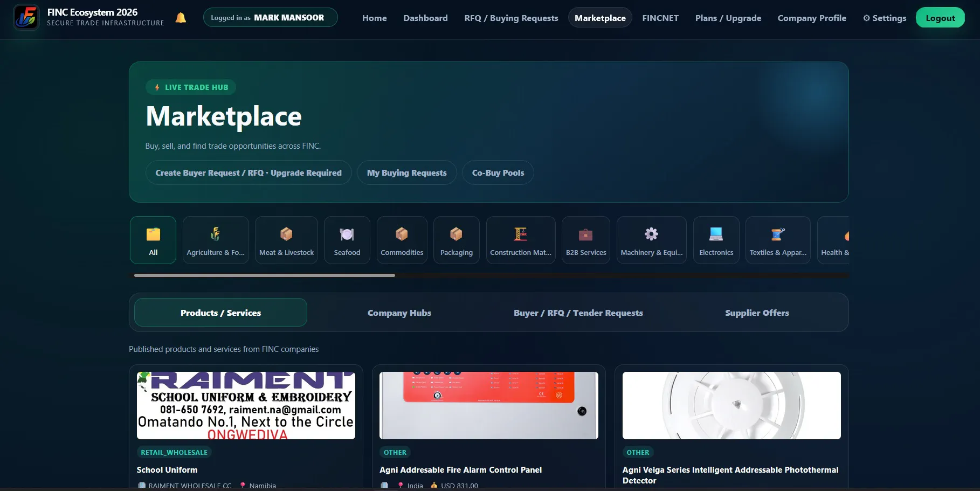Click the RETAIL_WHOLESALE tag
The image size is (980, 491).
pyautogui.click(x=174, y=453)
